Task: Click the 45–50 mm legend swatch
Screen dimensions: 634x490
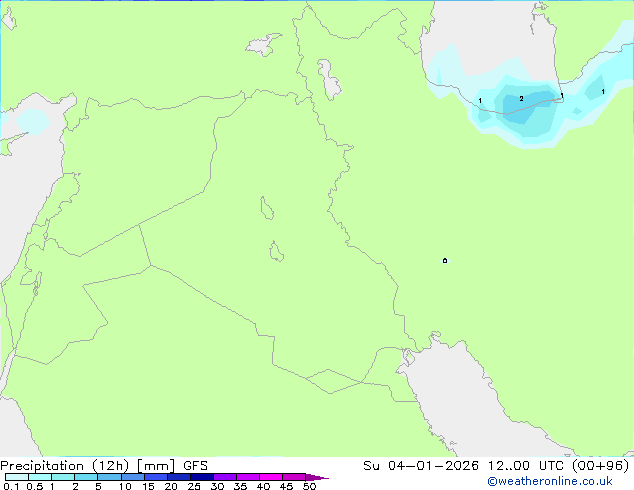Action: tap(294, 477)
